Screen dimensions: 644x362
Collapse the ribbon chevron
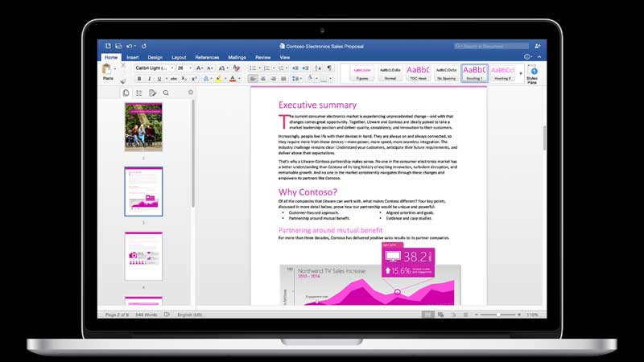click(539, 57)
